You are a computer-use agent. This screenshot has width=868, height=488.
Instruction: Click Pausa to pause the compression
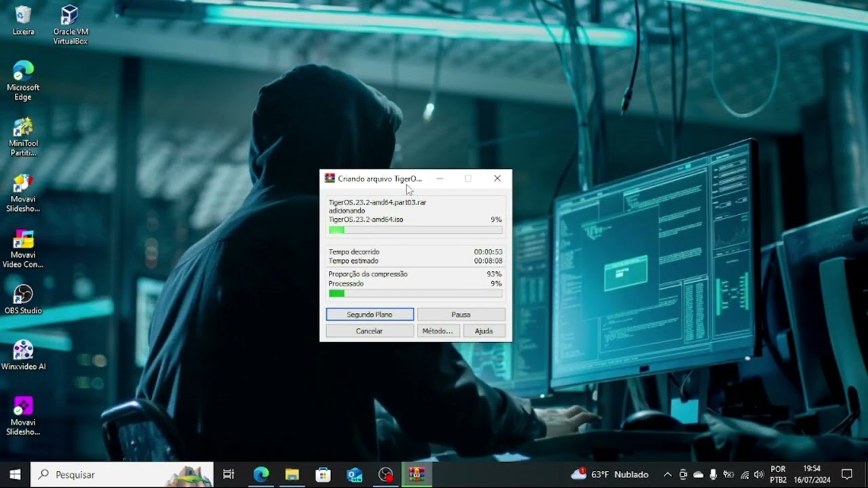click(x=461, y=314)
